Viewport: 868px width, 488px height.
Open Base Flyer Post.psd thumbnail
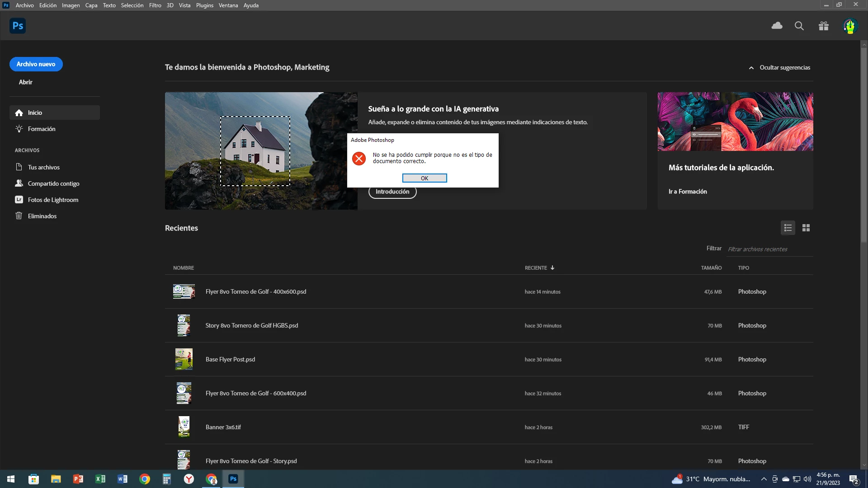[184, 359]
